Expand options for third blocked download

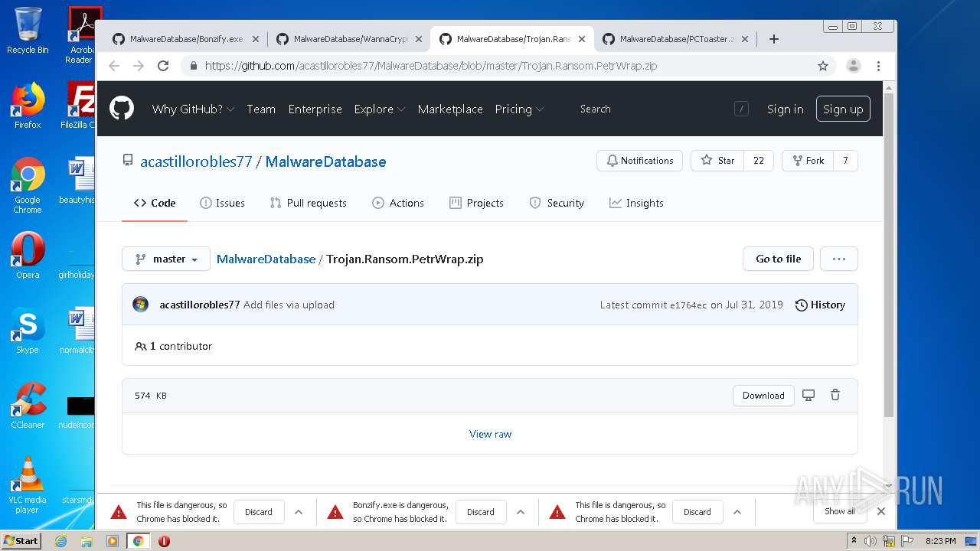coord(737,512)
